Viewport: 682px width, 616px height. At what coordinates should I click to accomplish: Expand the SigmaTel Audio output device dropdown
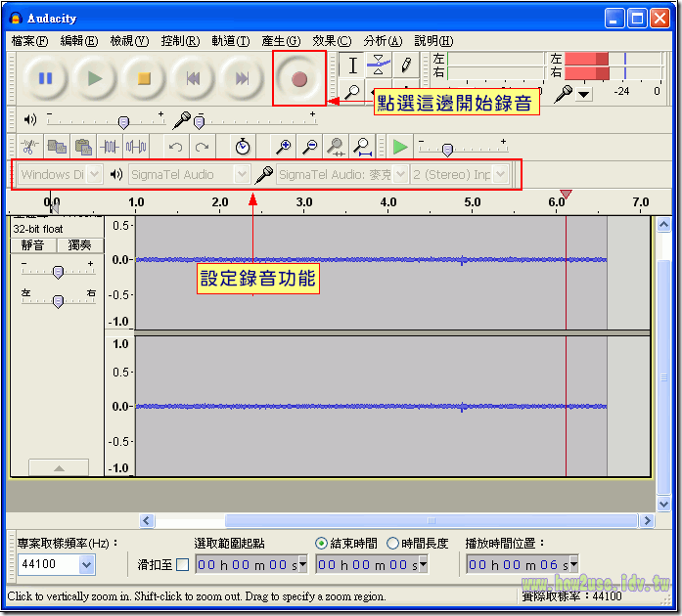242,175
